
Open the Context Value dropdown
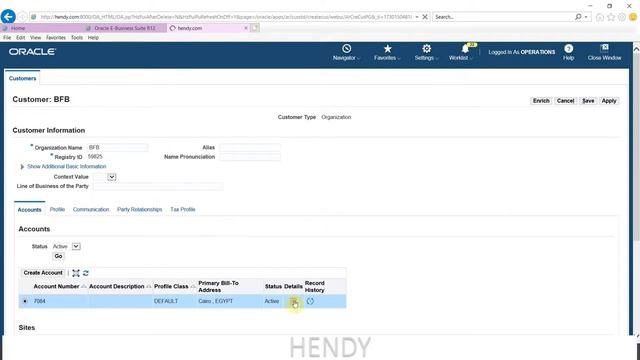112,177
